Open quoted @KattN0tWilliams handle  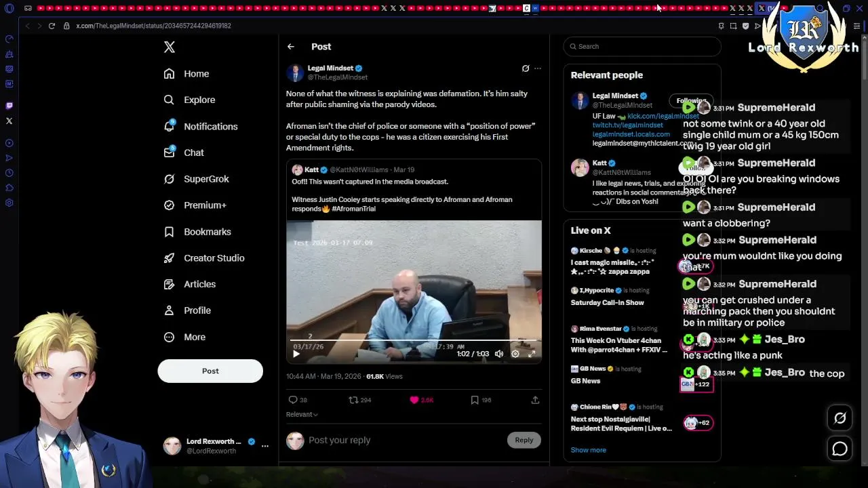(359, 170)
